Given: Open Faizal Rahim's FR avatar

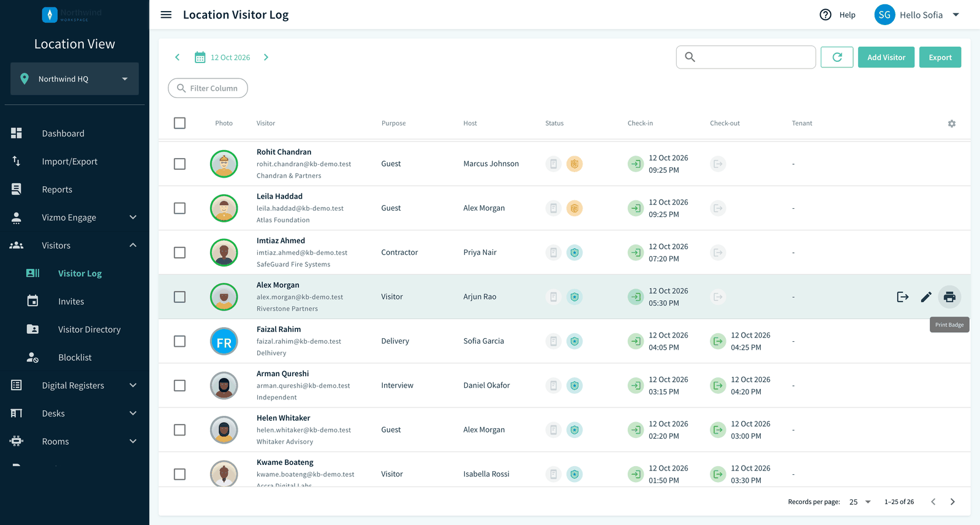Looking at the screenshot, I should (x=224, y=342).
